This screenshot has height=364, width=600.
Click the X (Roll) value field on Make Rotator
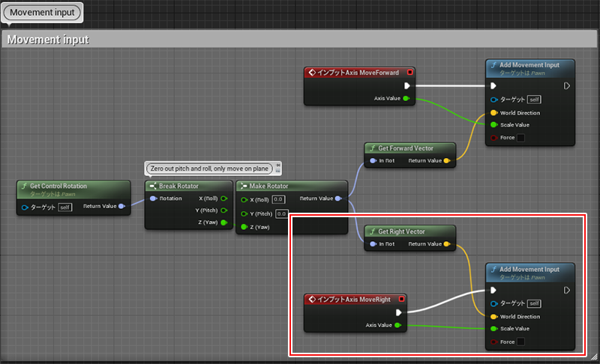pyautogui.click(x=278, y=199)
